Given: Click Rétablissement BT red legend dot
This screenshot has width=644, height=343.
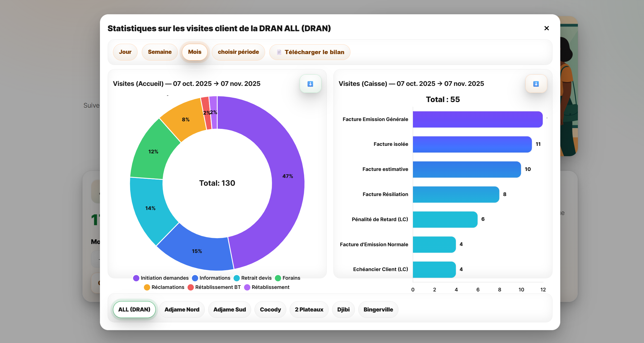Looking at the screenshot, I should point(191,287).
